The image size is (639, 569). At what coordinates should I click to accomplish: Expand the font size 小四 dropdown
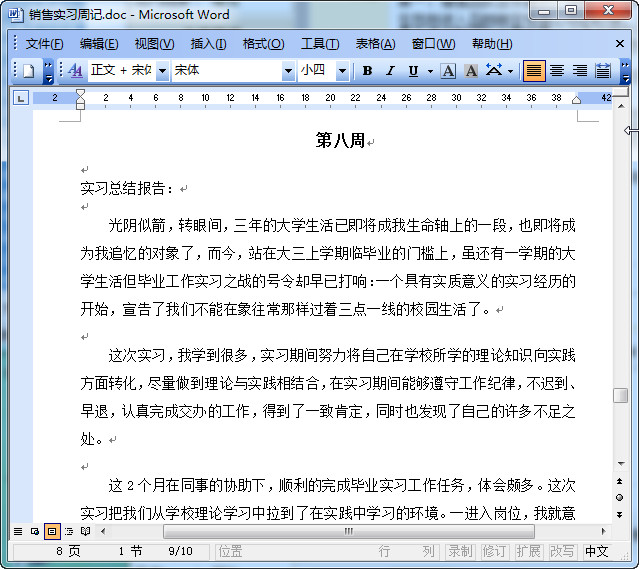click(342, 71)
